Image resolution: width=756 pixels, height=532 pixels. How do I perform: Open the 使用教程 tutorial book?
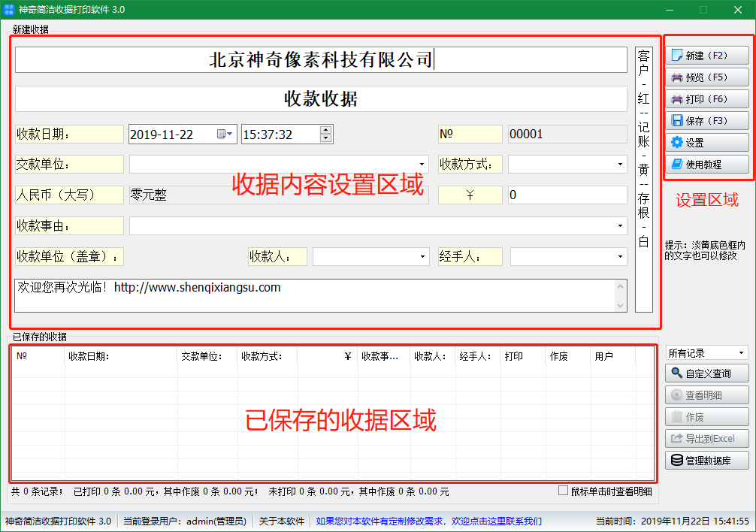pyautogui.click(x=706, y=164)
